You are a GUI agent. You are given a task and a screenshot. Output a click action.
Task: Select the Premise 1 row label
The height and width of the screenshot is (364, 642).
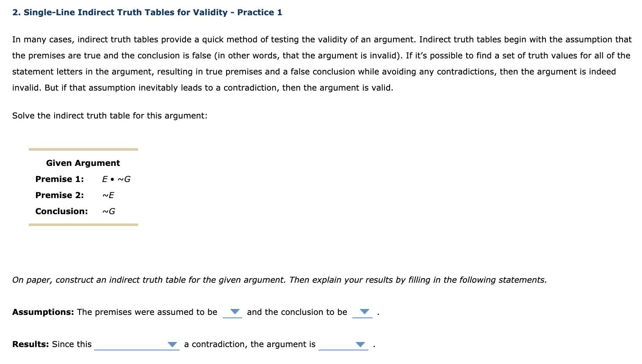pos(59,179)
